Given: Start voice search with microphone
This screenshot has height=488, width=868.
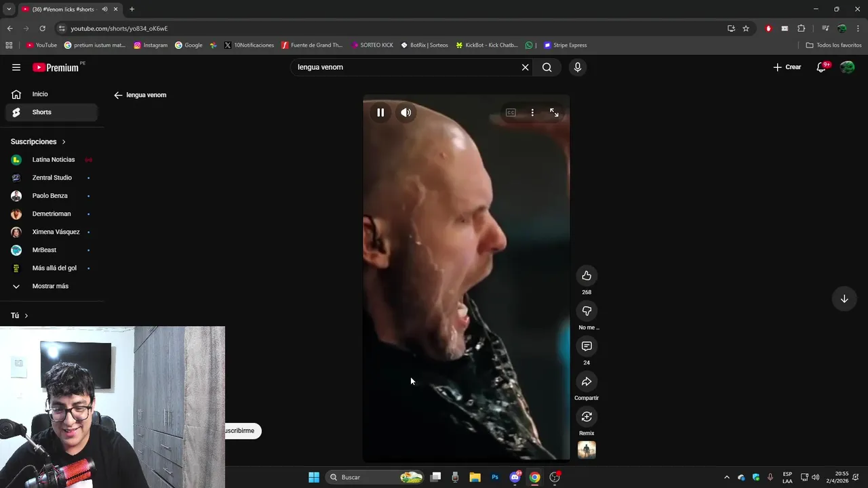Looking at the screenshot, I should 578,67.
